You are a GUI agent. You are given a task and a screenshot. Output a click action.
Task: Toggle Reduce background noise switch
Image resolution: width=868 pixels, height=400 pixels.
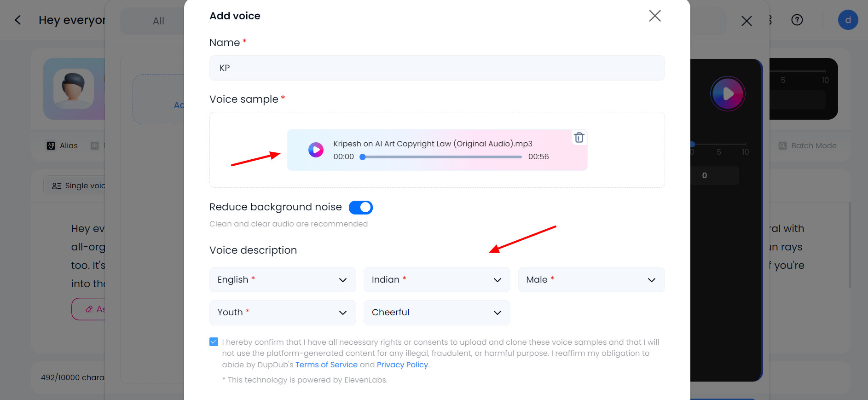pyautogui.click(x=360, y=208)
